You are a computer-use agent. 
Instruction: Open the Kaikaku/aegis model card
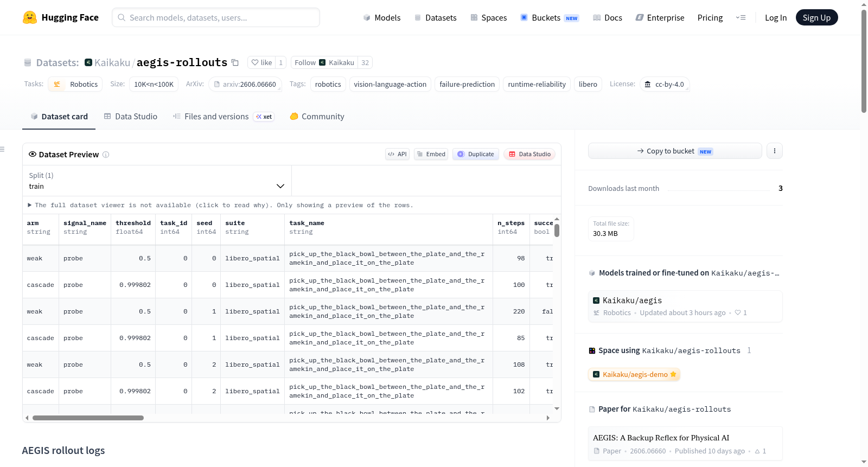click(x=685, y=306)
